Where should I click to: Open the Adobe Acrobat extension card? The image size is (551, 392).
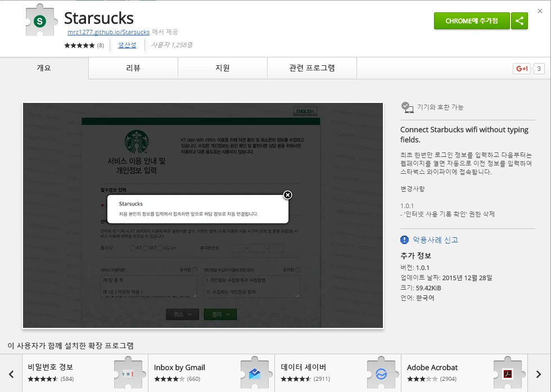464,373
